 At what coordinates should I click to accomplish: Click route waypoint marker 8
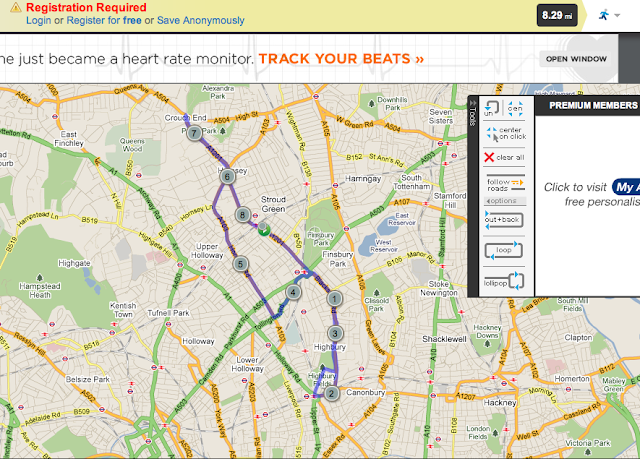tap(242, 215)
